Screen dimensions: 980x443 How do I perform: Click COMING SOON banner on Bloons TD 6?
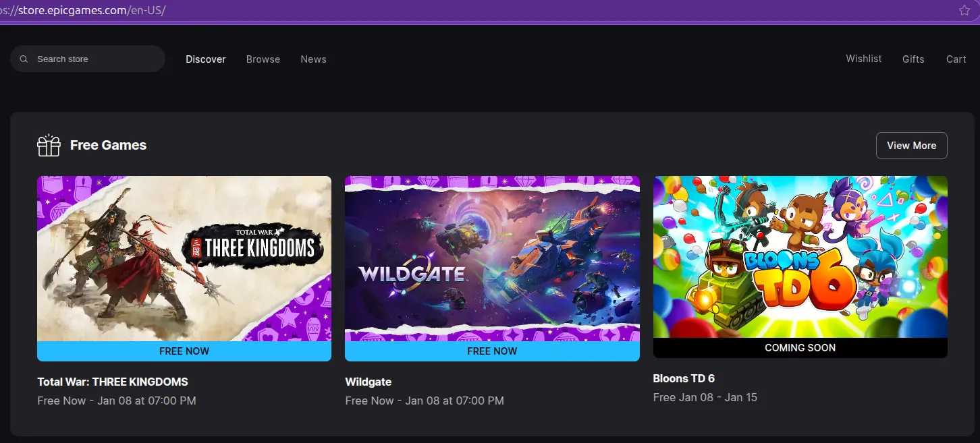(x=800, y=348)
